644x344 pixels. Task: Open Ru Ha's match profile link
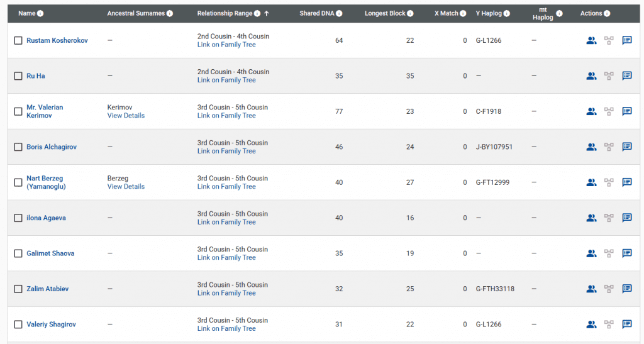[35, 76]
